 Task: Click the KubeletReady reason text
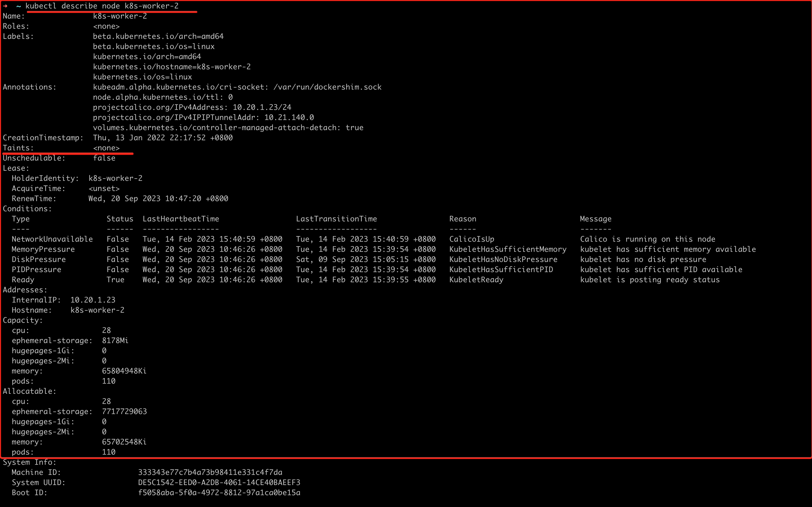pos(476,280)
